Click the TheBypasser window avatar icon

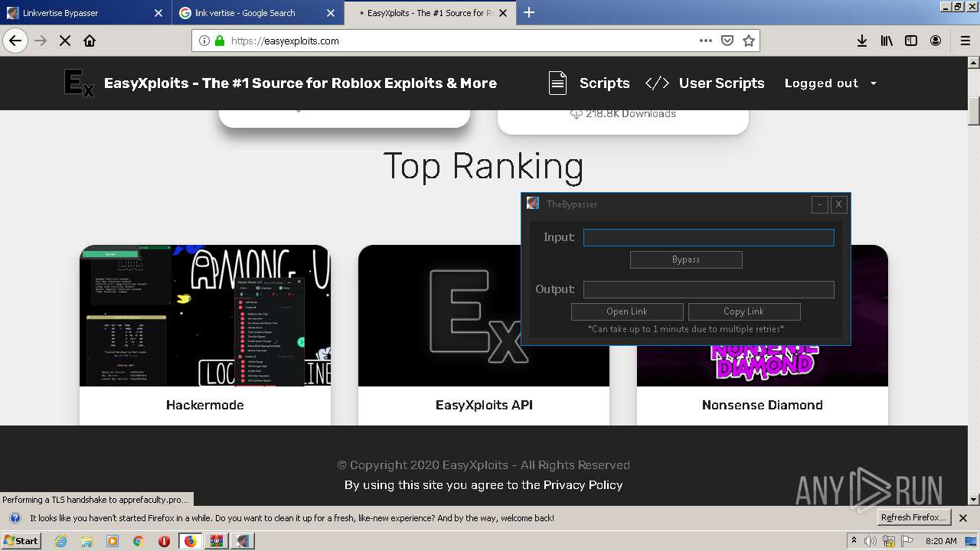point(533,204)
